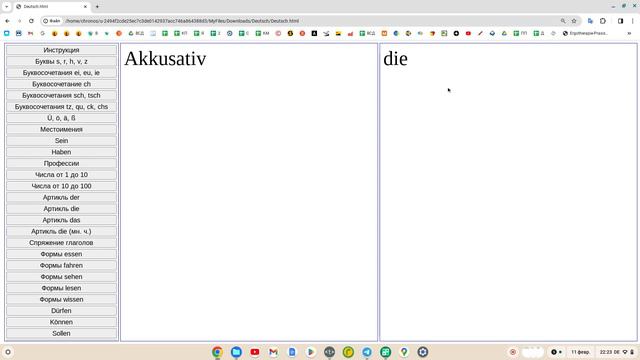640x360 pixels.
Task: Open the Extensions puzzle icon
Action: tap(603, 21)
